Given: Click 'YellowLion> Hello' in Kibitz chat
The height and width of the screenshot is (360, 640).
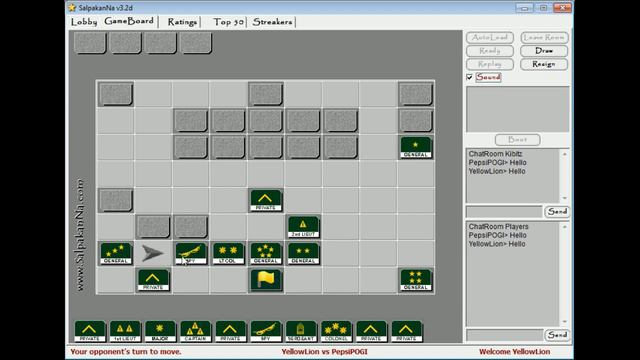Looking at the screenshot, I should click(x=497, y=171).
